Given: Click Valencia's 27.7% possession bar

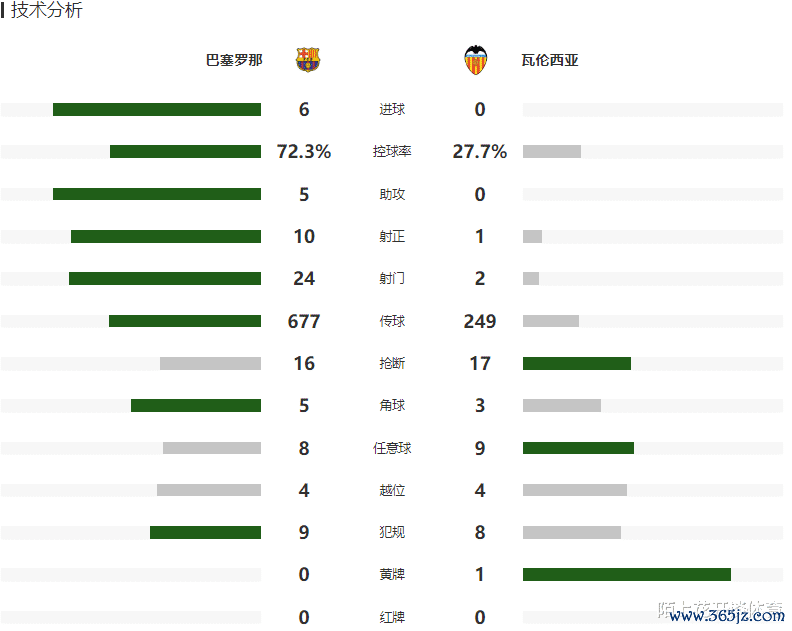Looking at the screenshot, I should (x=551, y=152).
